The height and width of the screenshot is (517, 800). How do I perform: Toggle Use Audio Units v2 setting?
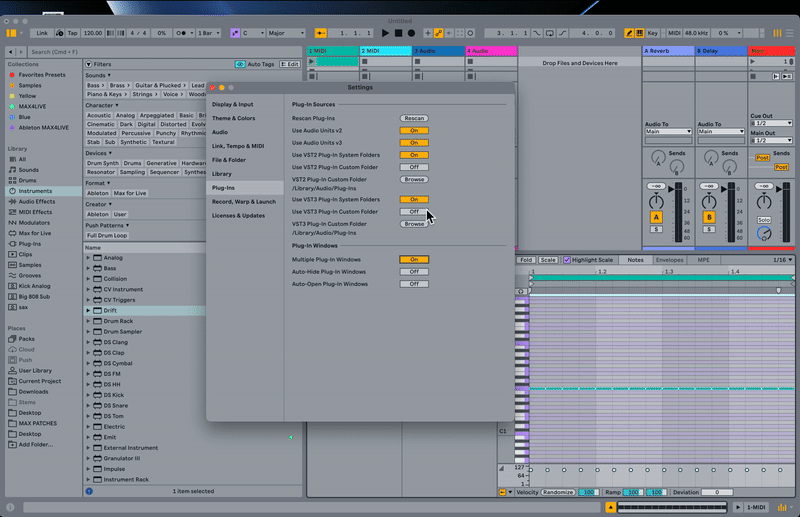(x=414, y=130)
